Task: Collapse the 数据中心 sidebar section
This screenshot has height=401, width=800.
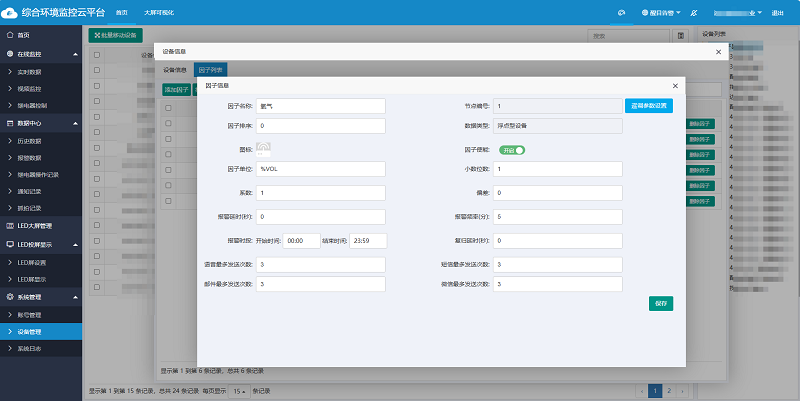Action: pos(75,122)
